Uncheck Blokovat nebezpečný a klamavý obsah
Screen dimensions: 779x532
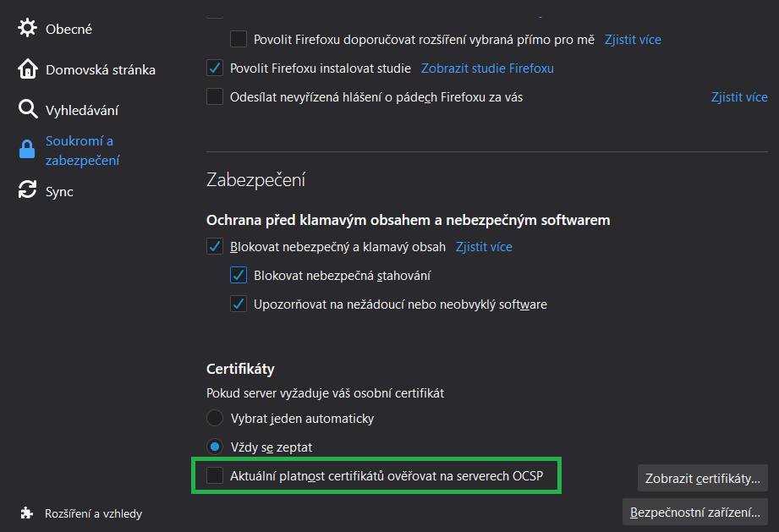(215, 247)
